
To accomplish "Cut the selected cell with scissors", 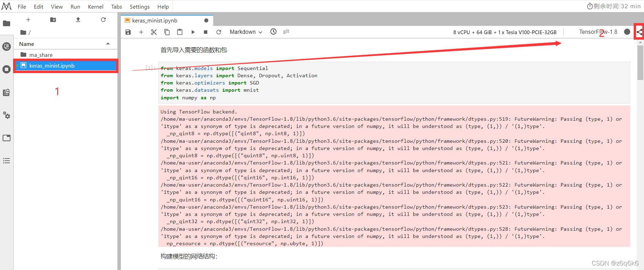I will point(154,32).
